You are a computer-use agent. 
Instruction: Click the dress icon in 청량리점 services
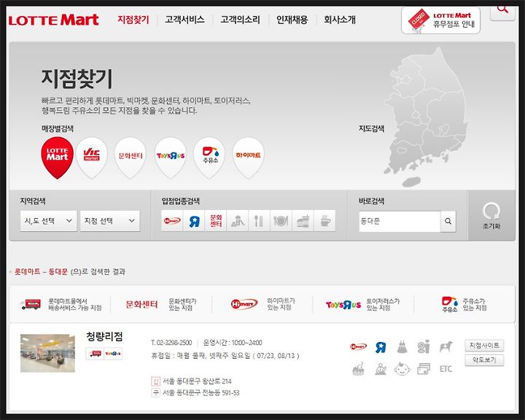click(x=402, y=347)
